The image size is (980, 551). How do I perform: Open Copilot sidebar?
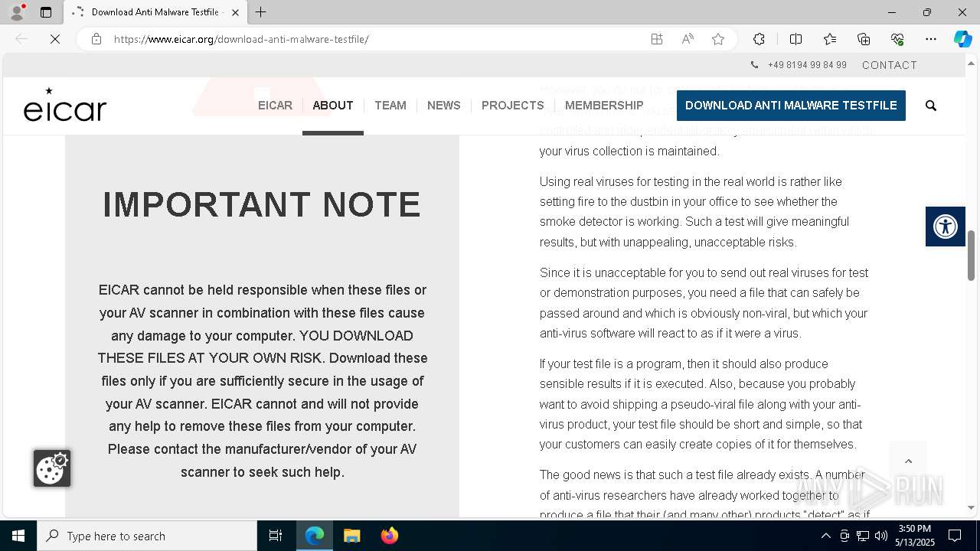(x=962, y=39)
